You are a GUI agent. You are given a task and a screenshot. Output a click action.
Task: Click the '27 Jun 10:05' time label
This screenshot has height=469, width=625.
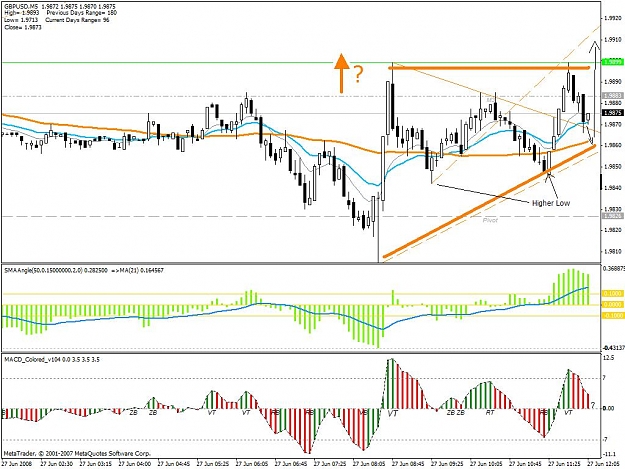pyautogui.click(x=486, y=464)
